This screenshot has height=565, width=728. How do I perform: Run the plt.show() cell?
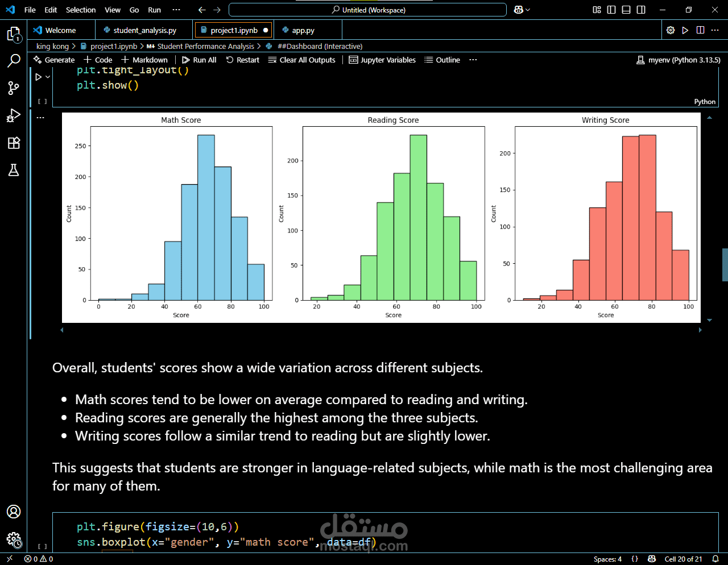[38, 77]
